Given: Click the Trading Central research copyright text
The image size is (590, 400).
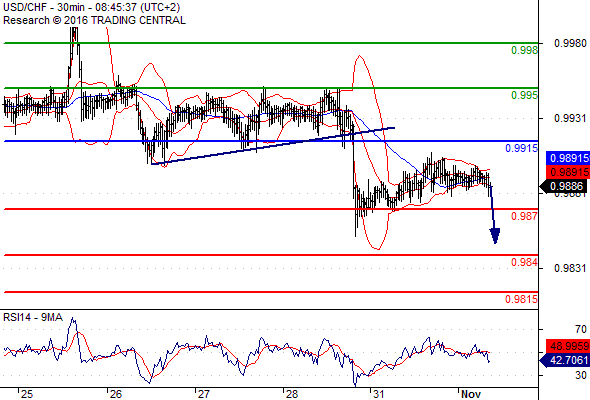Looking at the screenshot, I should [x=94, y=20].
